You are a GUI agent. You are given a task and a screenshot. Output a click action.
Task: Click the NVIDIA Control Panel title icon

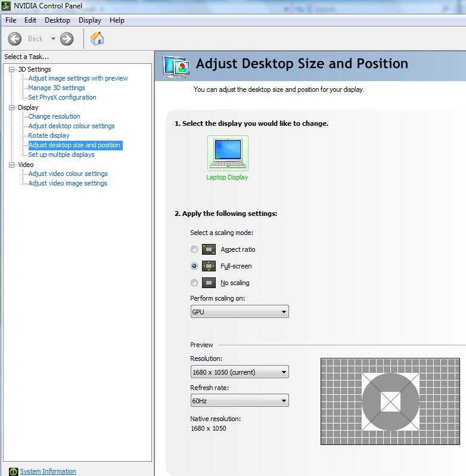pos(6,6)
